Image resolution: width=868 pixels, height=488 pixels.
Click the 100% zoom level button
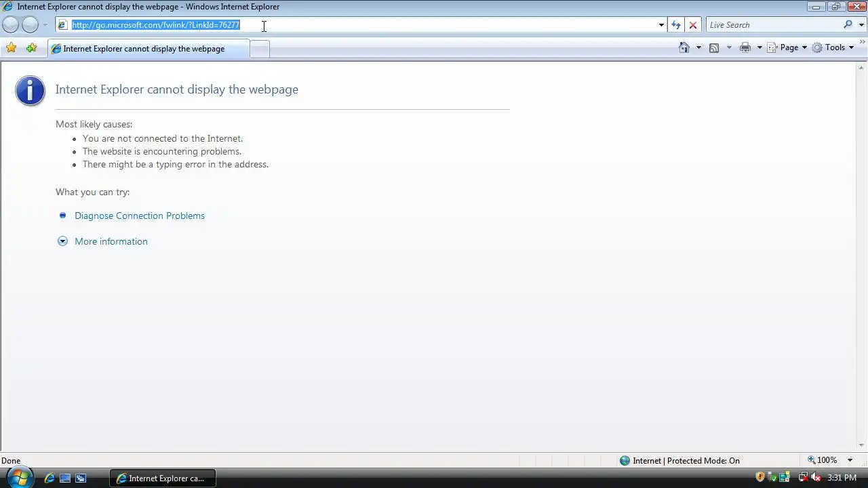[x=823, y=460]
